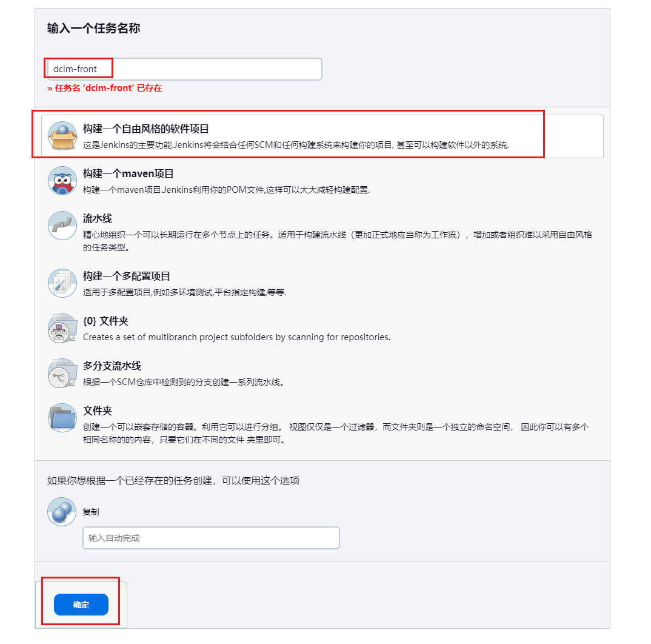The width and height of the screenshot is (651, 644).
Task: Click the freestyle project box icon
Action: 62,136
